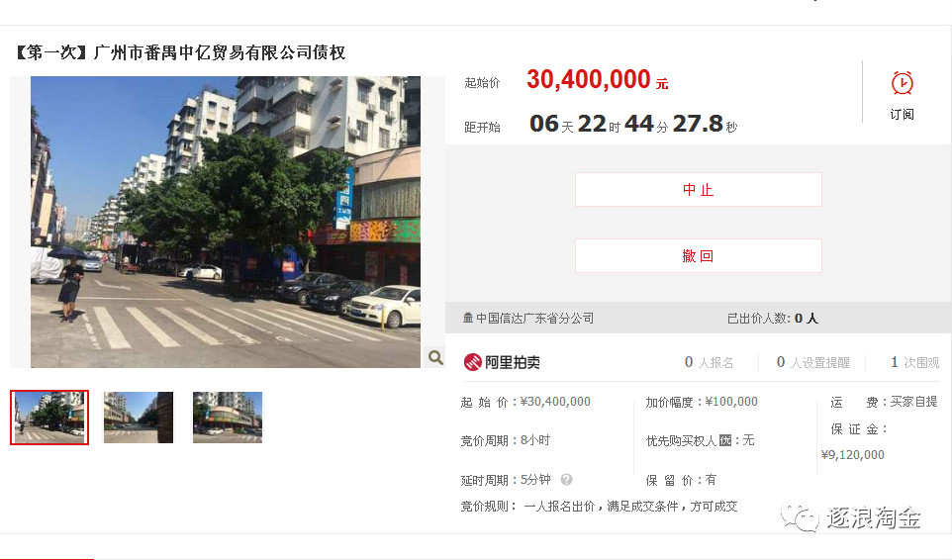Click the magnifier icon on the main photo
This screenshot has width=952, height=560.
435,357
